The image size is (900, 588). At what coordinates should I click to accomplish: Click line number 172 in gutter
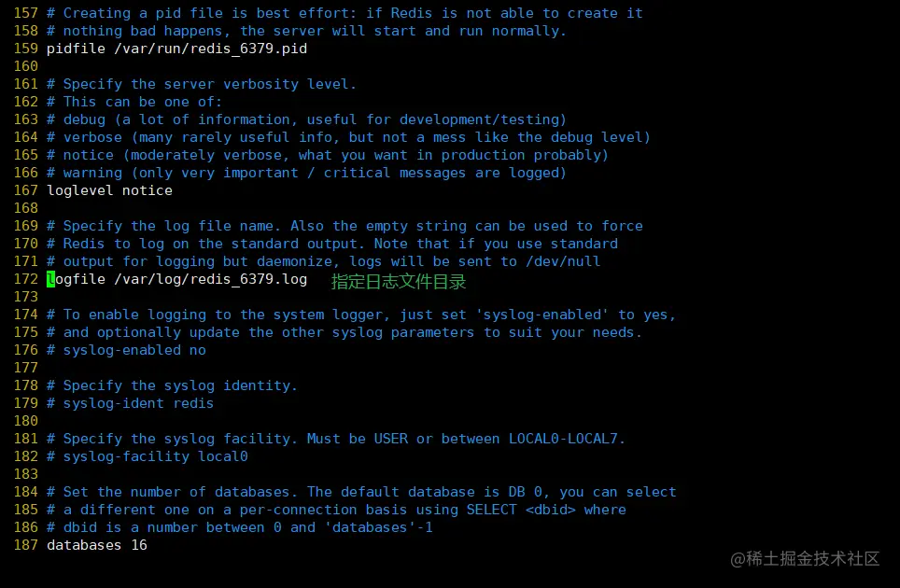[26, 279]
